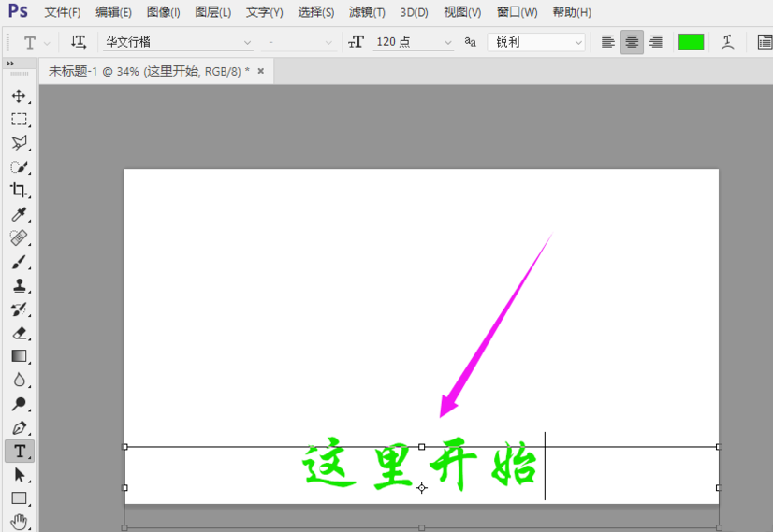This screenshot has width=773, height=532.
Task: Select the Crop tool
Action: coord(19,190)
